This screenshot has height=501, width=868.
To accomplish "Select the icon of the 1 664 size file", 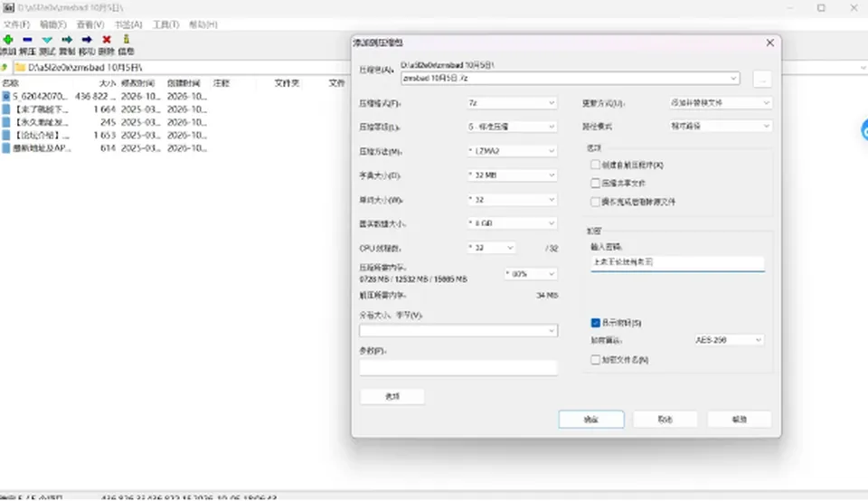I will [x=6, y=109].
